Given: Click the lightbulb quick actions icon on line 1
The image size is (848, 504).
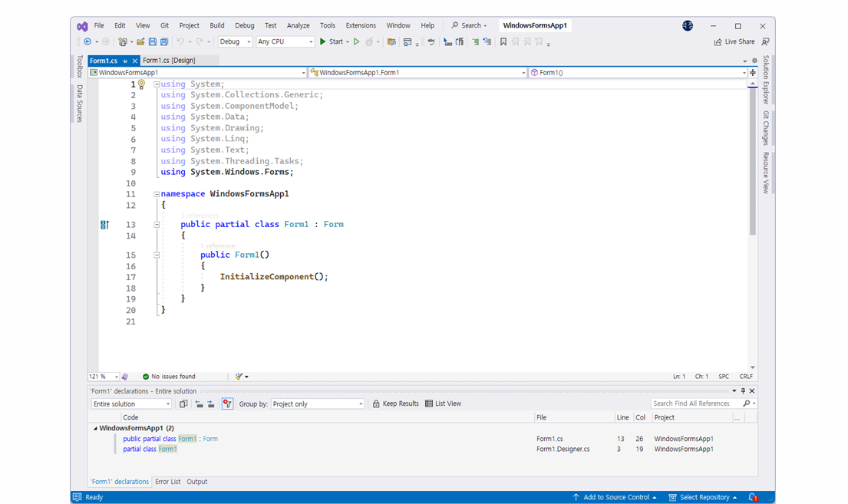Looking at the screenshot, I should pos(141,84).
